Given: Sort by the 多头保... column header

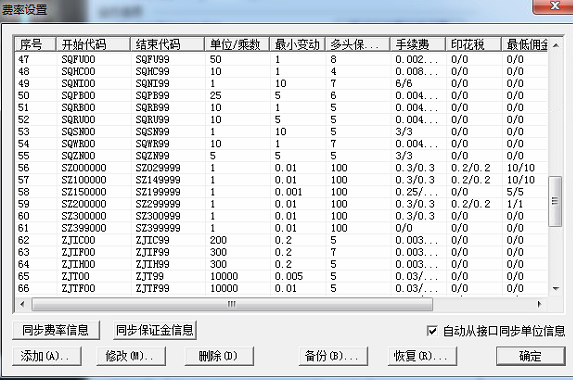Looking at the screenshot, I should 358,45.
